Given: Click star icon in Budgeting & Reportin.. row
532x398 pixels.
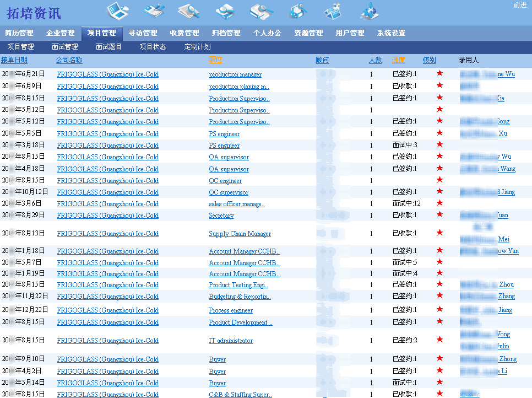Looking at the screenshot, I should [x=439, y=295].
